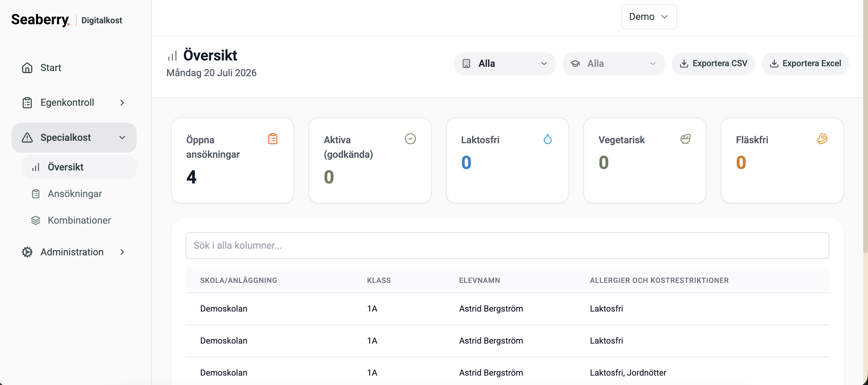Open the Öppna ansökningar card

tap(233, 160)
